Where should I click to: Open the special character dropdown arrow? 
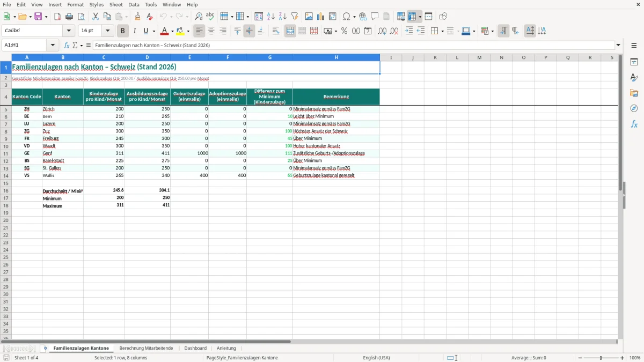(x=354, y=17)
